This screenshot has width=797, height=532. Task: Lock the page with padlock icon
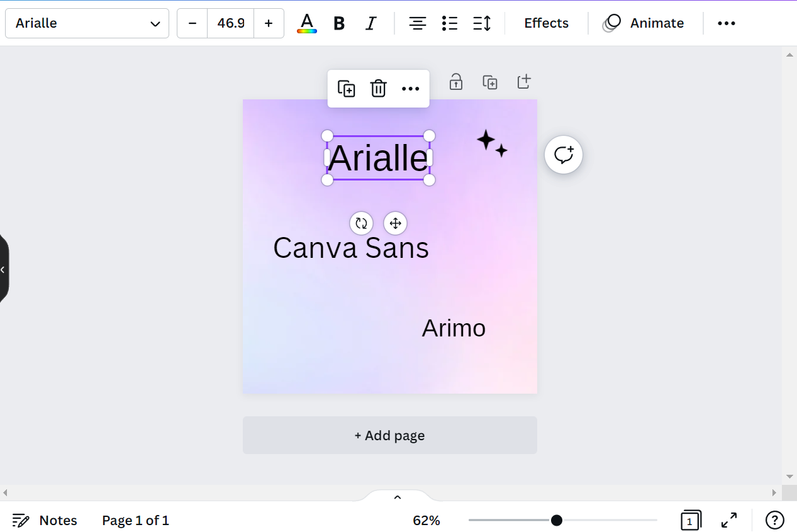click(456, 82)
